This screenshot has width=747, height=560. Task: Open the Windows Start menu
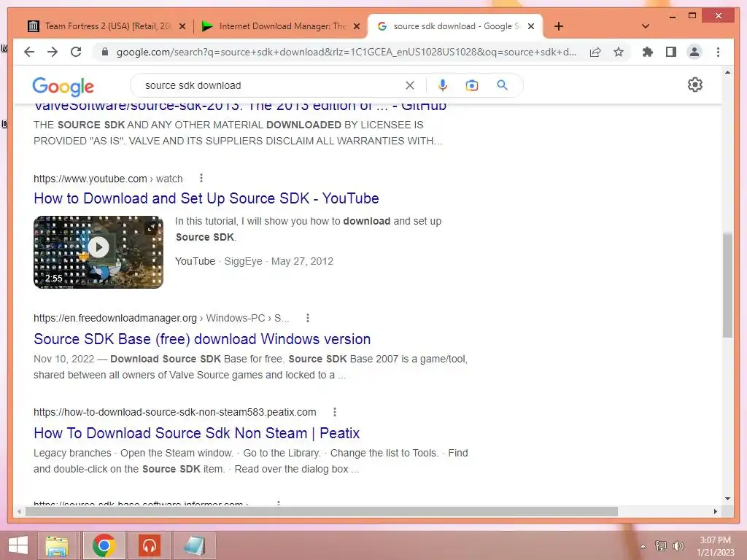point(18,545)
